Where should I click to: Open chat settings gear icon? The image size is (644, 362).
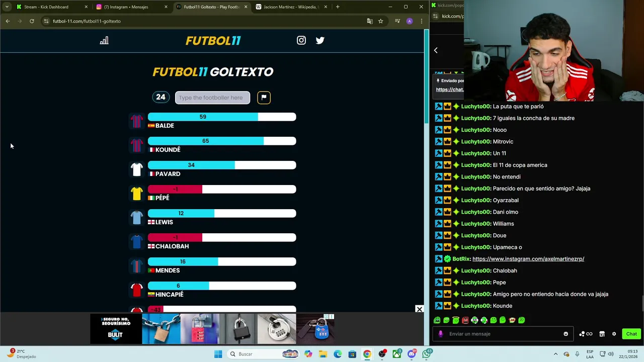614,334
